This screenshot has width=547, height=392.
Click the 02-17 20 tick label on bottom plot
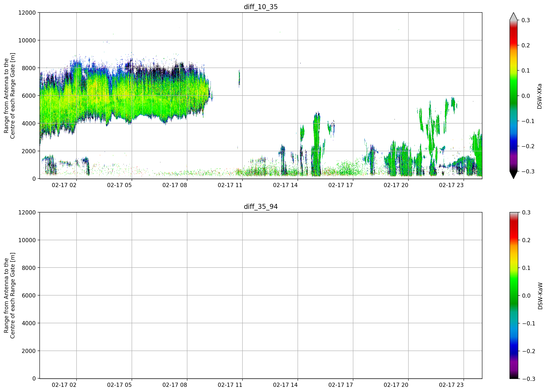click(396, 385)
